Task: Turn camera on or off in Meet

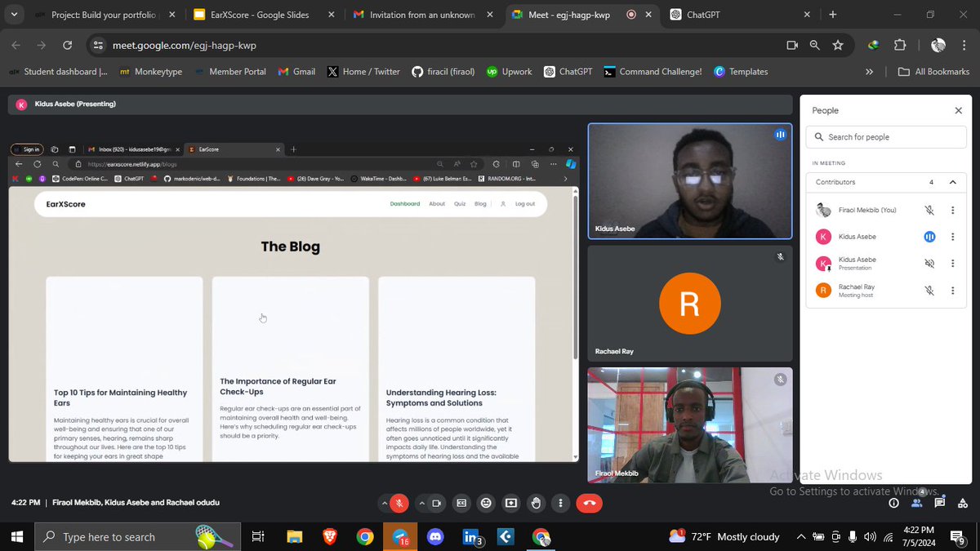Action: (436, 504)
